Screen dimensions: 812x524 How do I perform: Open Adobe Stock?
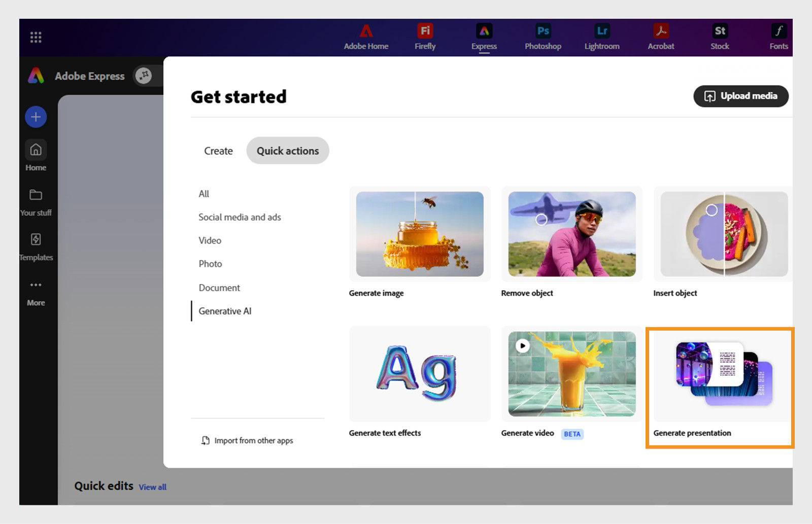pos(720,38)
